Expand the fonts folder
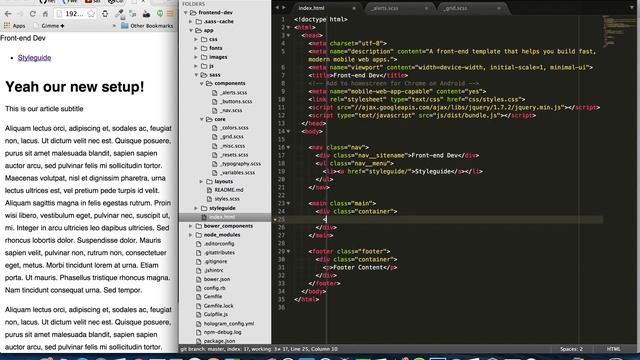Screen dimensions: 640x360 point(196,48)
